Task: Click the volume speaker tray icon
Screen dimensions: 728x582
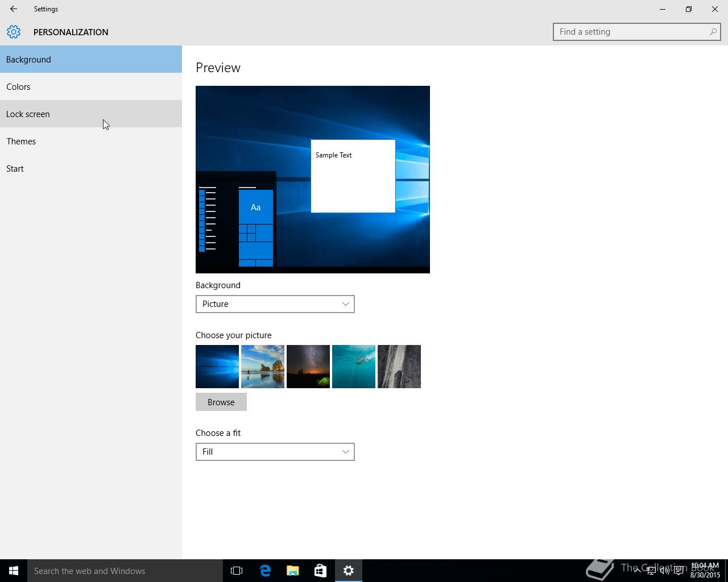Action: (664, 571)
